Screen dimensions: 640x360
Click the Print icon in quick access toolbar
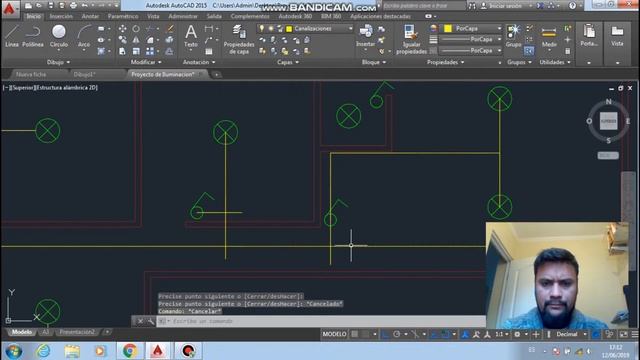click(73, 6)
